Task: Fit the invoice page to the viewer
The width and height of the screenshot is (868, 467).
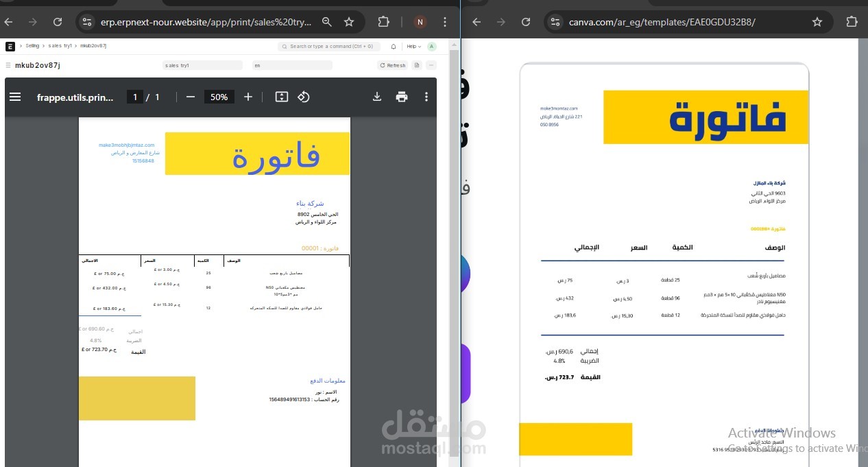Action: 281,97
